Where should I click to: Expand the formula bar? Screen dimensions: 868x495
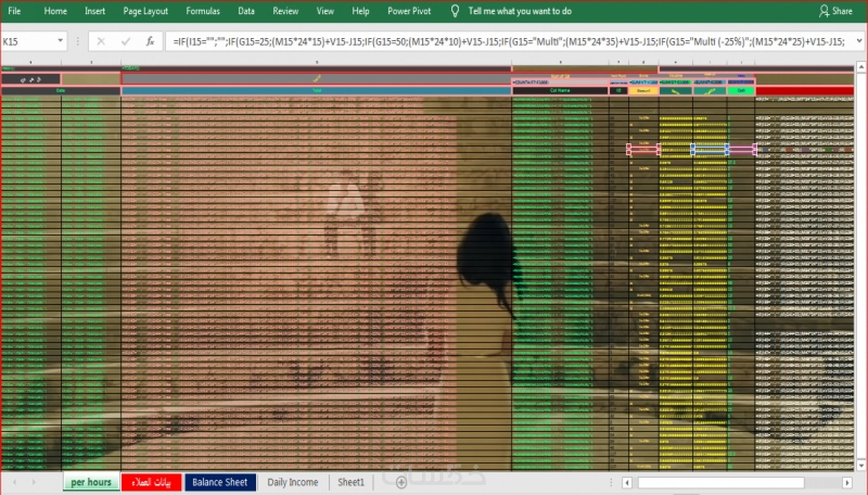coord(859,41)
